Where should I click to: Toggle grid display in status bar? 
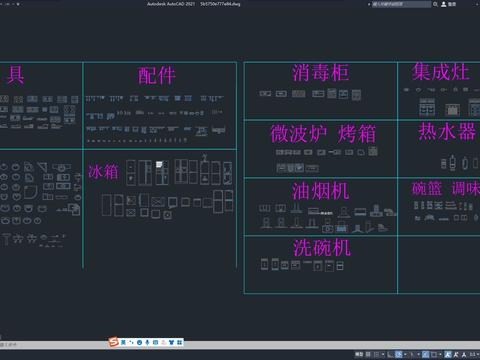(368, 354)
